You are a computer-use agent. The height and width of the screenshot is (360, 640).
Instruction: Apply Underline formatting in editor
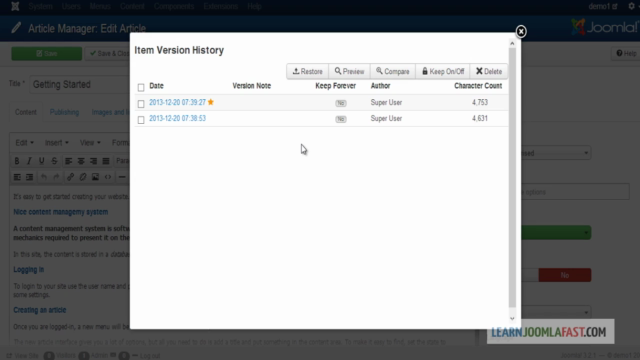click(x=41, y=161)
